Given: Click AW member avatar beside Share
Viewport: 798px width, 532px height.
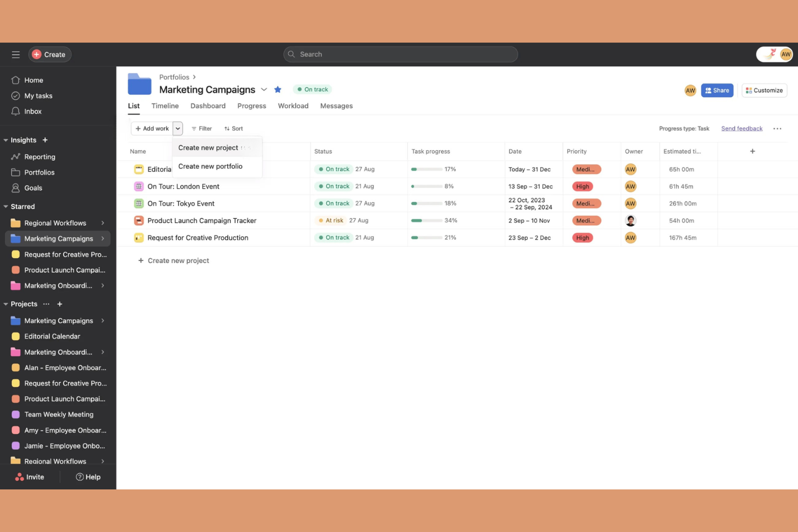Looking at the screenshot, I should click(x=690, y=91).
